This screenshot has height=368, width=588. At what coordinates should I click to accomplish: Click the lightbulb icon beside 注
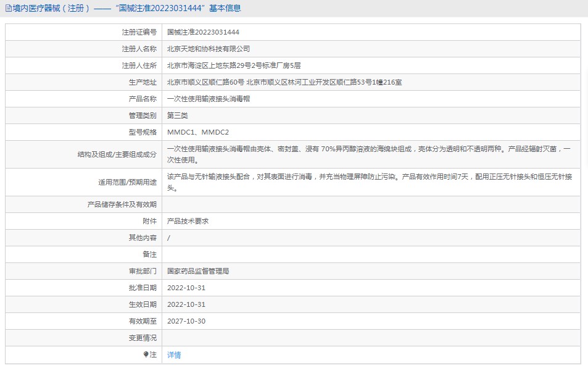tap(146, 354)
